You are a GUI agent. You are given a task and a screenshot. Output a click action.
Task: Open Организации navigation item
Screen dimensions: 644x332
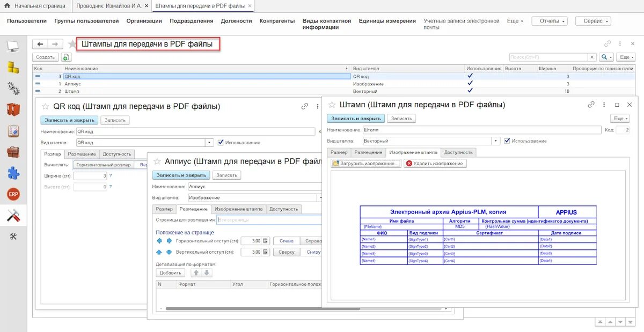[144, 21]
